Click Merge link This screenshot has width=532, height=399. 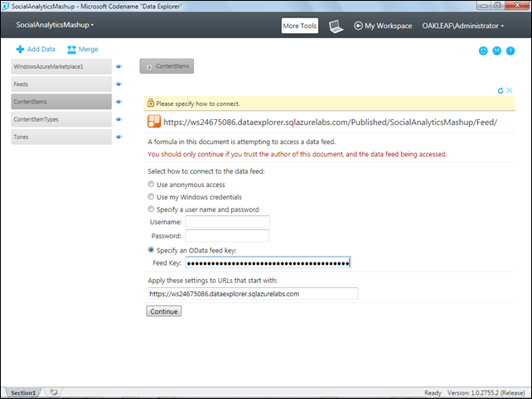[x=88, y=50]
